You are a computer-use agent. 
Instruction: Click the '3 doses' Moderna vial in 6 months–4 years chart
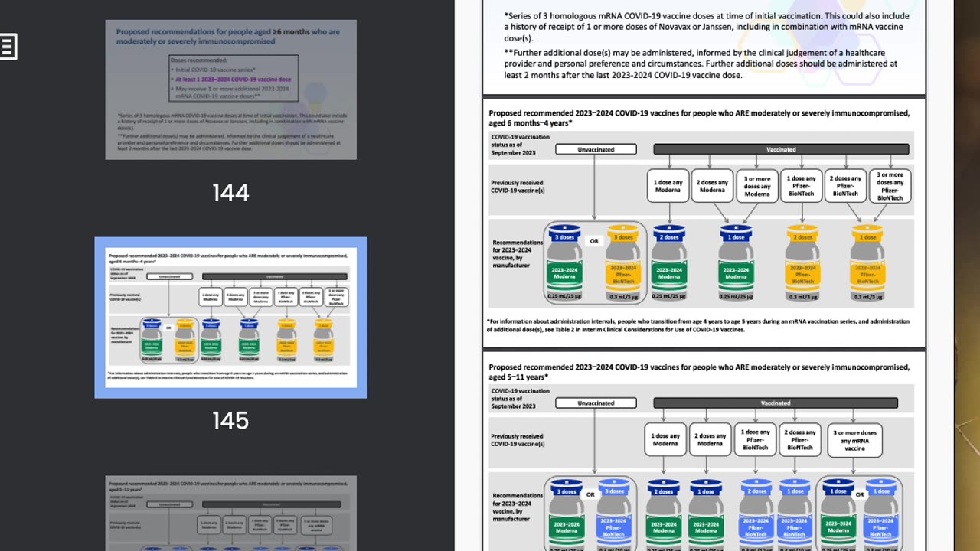(565, 261)
